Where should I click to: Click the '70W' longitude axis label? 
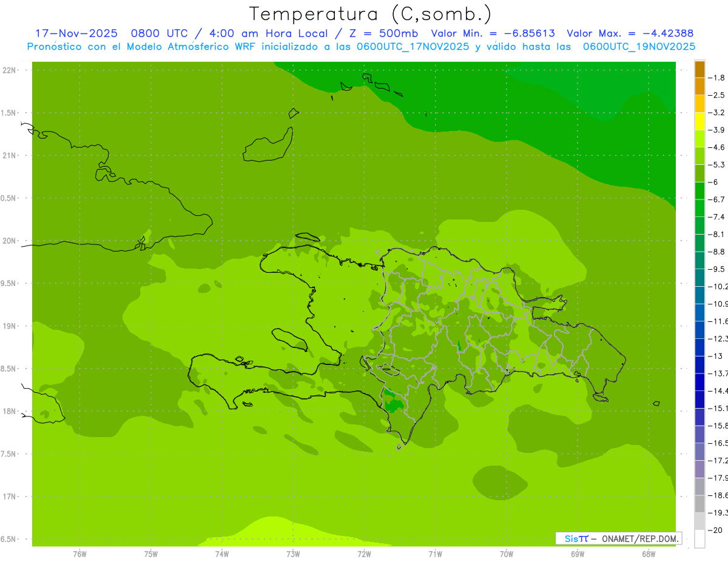click(507, 554)
